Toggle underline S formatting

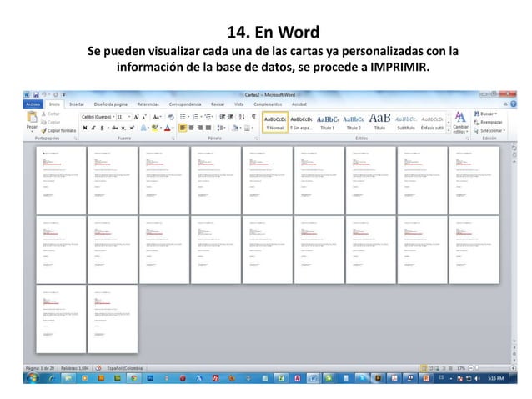[x=102, y=128]
